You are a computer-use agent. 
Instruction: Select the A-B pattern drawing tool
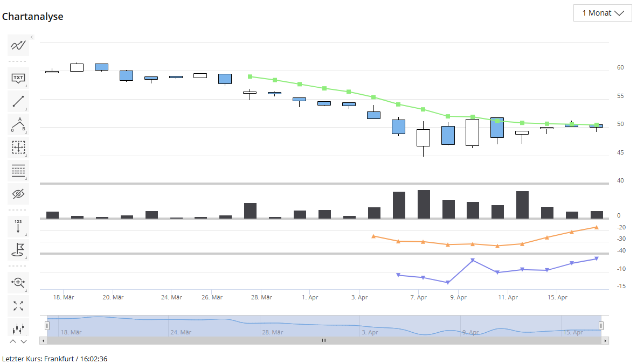[18, 124]
